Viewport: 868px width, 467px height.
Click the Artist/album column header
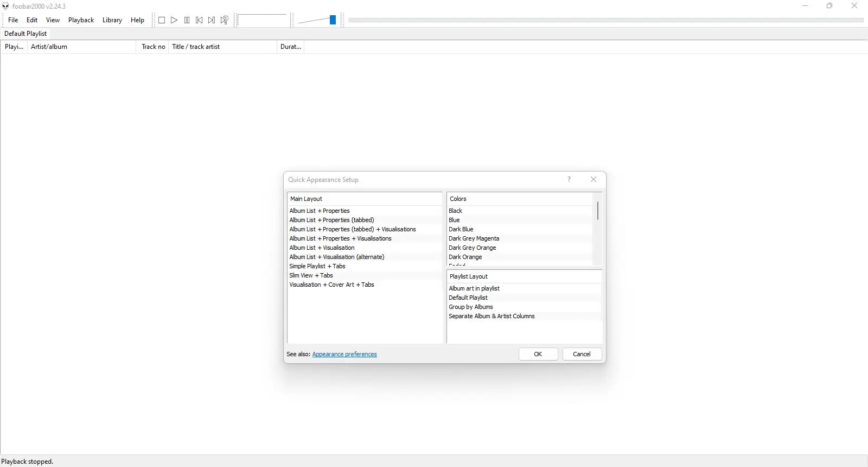[81, 47]
